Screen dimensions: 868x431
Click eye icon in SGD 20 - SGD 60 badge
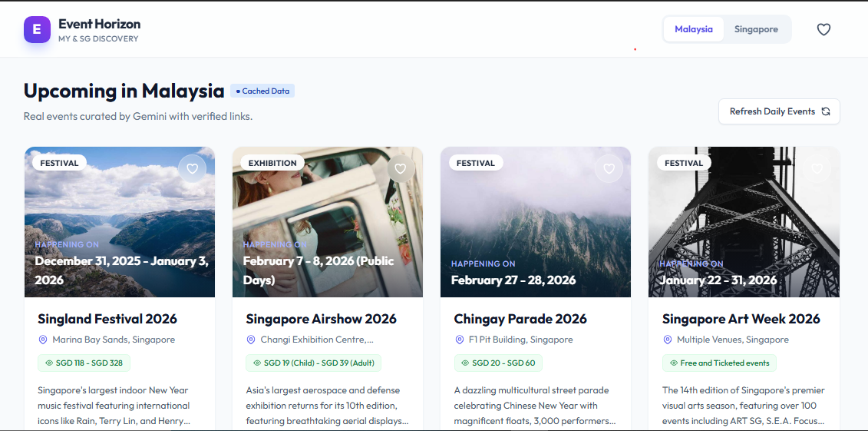tap(465, 363)
